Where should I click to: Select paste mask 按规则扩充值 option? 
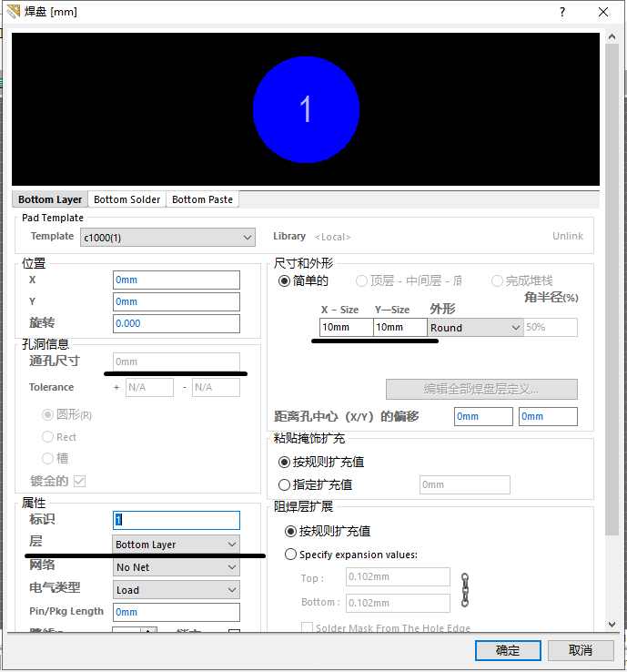[321, 462]
